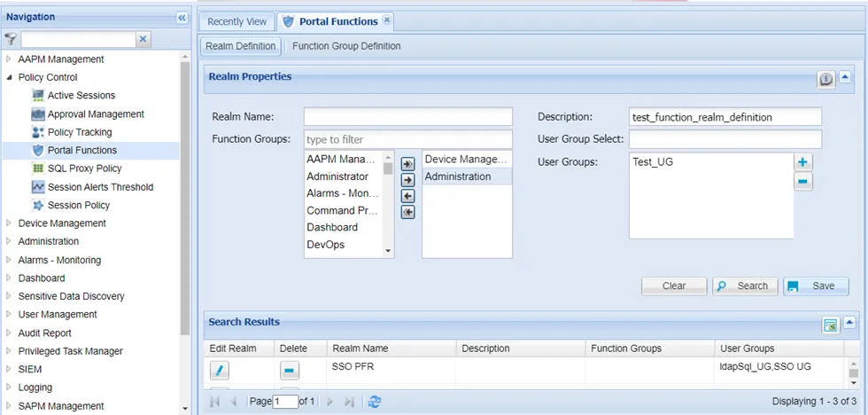Close the Portal Functions tab
The image size is (868, 415).
tap(387, 20)
